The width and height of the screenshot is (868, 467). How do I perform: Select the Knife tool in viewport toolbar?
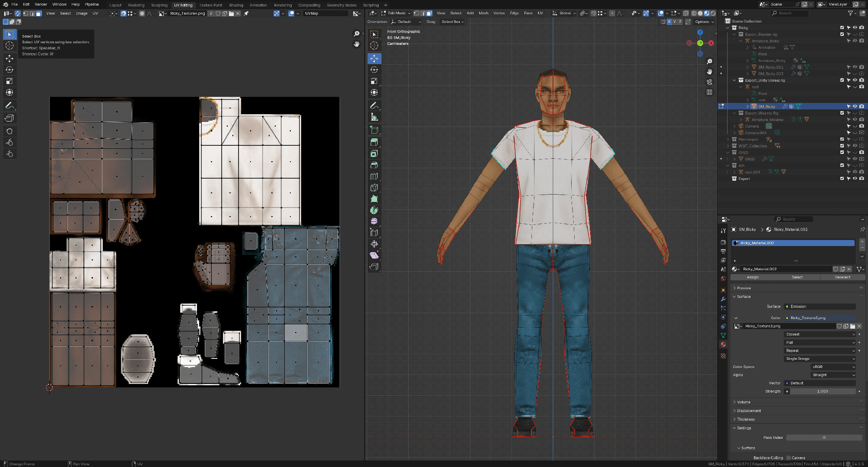[374, 188]
